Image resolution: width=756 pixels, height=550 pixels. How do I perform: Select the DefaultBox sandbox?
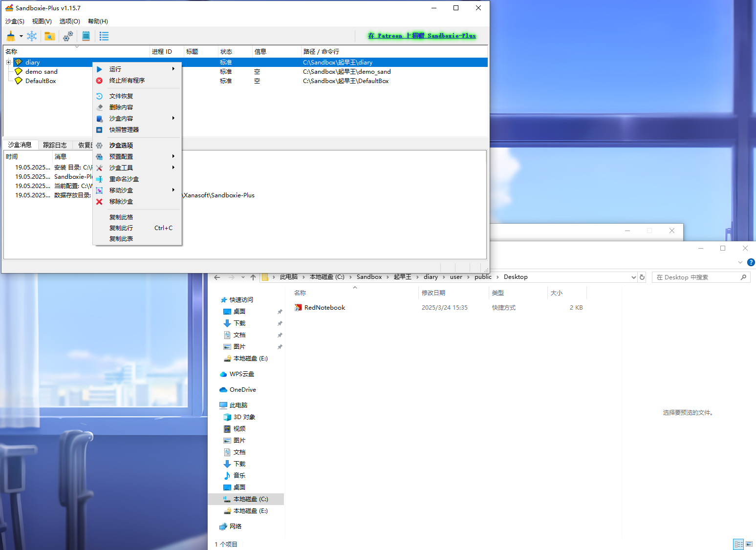pos(41,81)
